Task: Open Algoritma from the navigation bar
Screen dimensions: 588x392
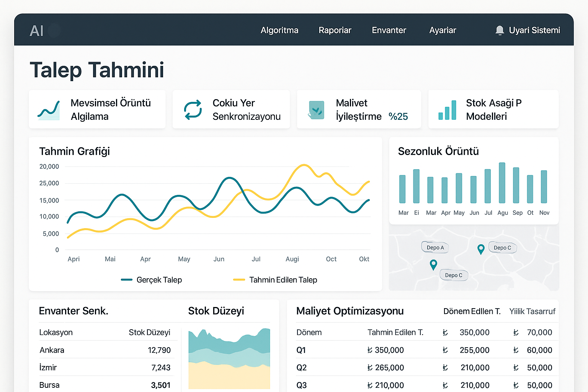Action: [279, 30]
